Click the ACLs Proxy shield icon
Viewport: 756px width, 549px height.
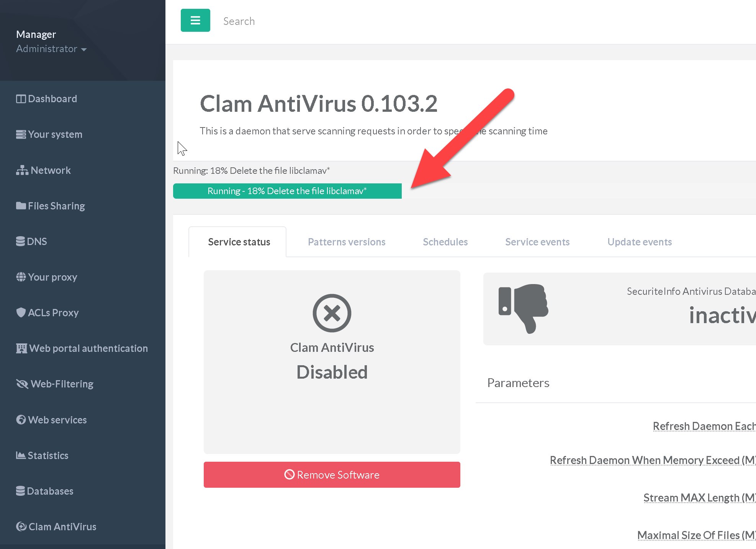click(x=21, y=313)
